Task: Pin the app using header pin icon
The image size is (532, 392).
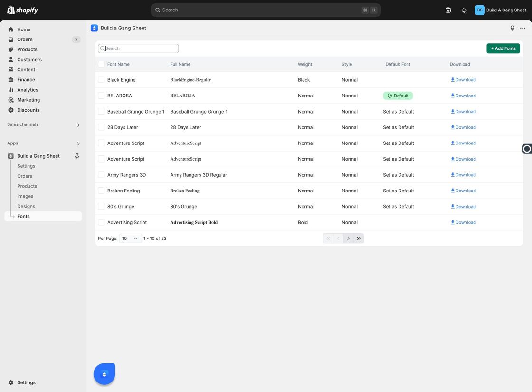Action: point(513,28)
